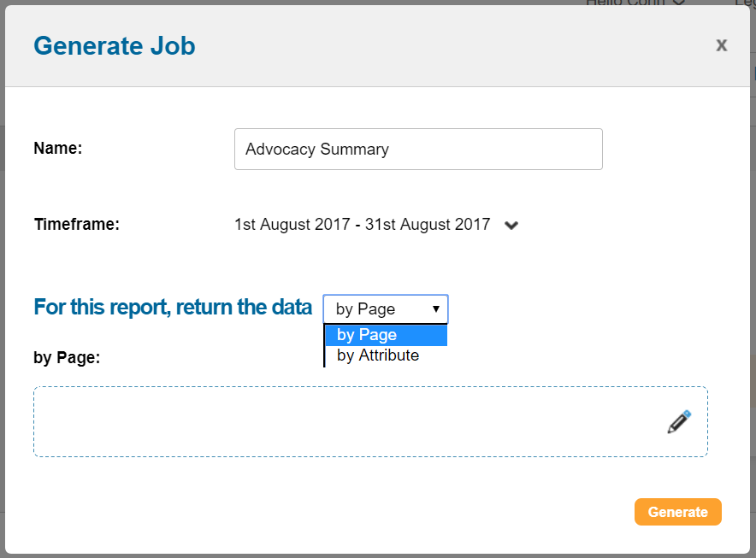
Task: Click the selected "by Page" combo box text
Action: coord(366,308)
